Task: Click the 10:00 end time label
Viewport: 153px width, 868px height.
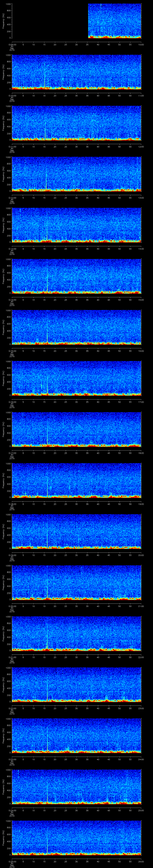Action: tap(141, 44)
